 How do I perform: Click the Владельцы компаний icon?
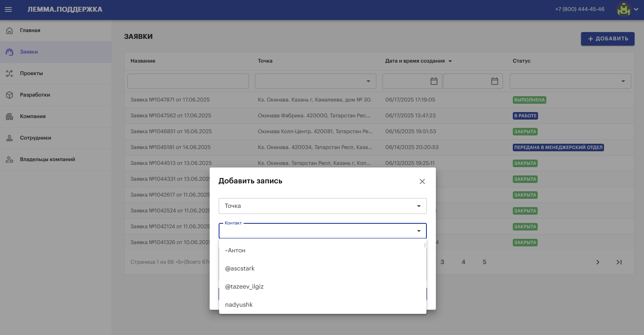point(9,160)
